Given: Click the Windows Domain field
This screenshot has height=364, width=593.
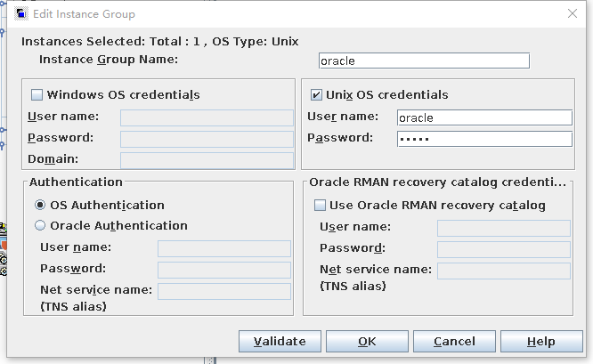Looking at the screenshot, I should coord(207,160).
